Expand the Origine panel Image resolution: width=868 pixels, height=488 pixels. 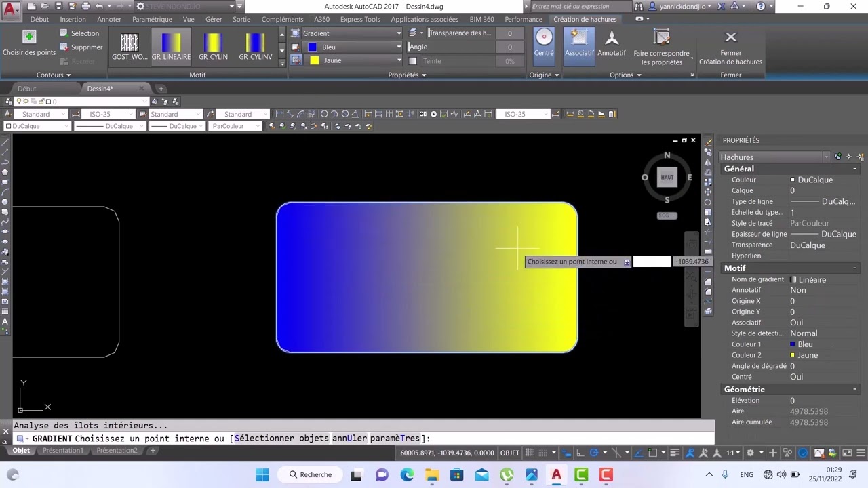(544, 75)
